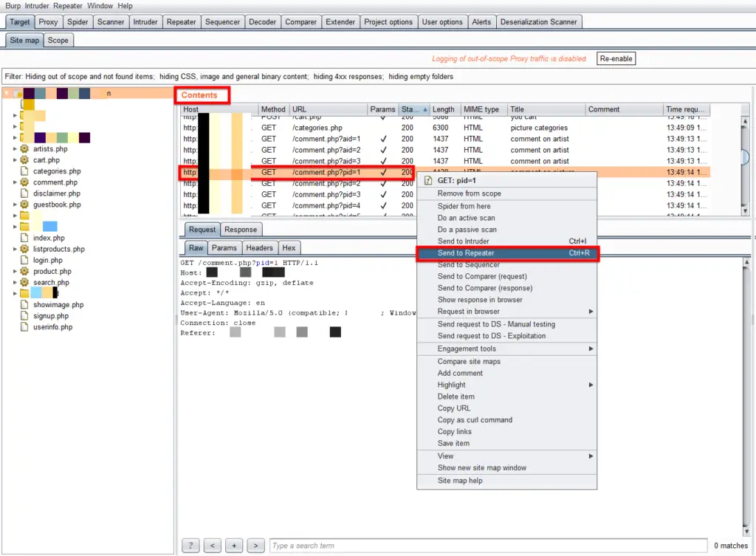The image size is (756, 556).
Task: Choose Copy as curl command
Action: coord(506,420)
